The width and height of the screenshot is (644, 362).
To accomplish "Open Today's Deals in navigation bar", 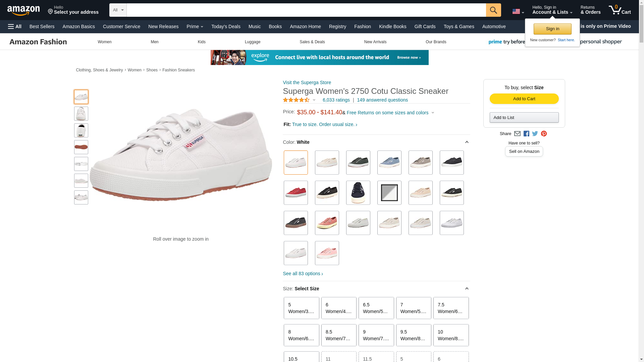I will [226, 26].
